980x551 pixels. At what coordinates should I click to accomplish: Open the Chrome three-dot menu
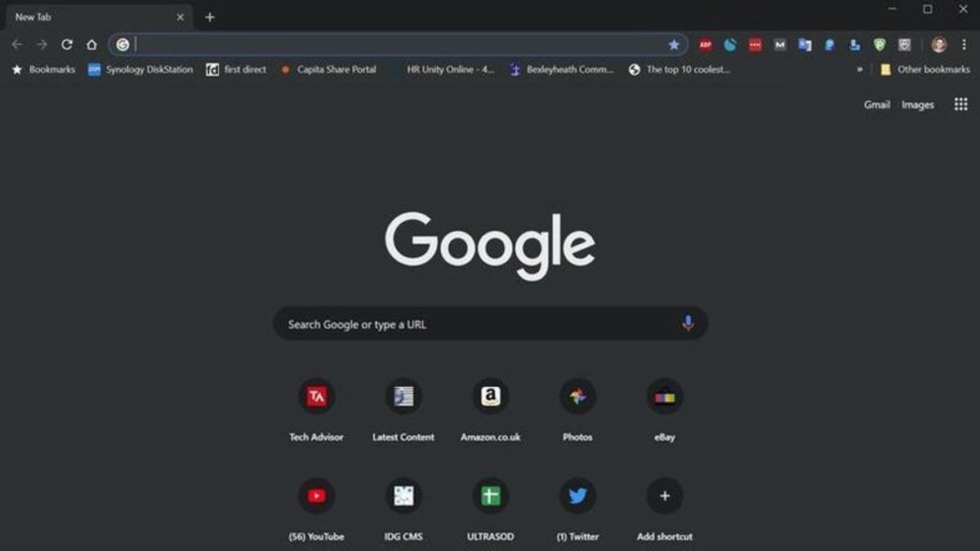pos(964,45)
